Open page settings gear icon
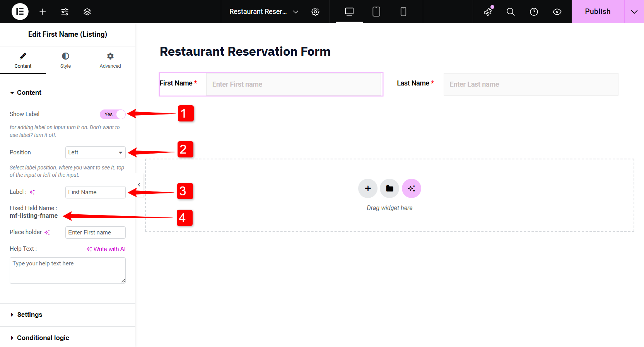644x347 pixels. [x=315, y=12]
